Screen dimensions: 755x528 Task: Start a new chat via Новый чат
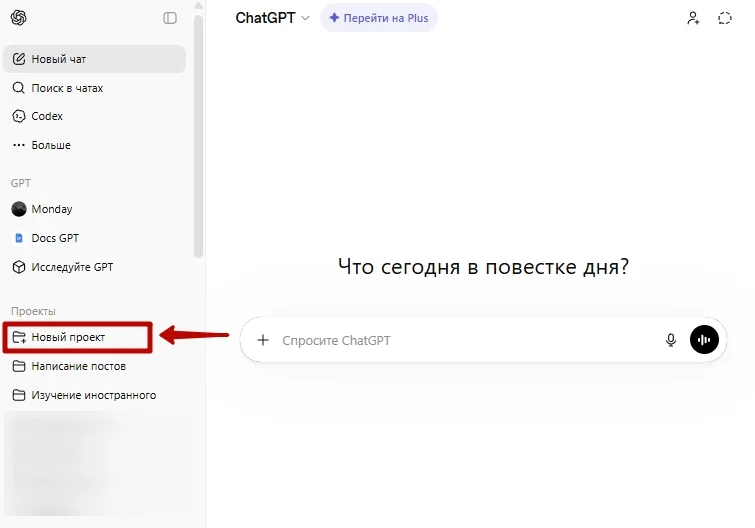coord(94,59)
